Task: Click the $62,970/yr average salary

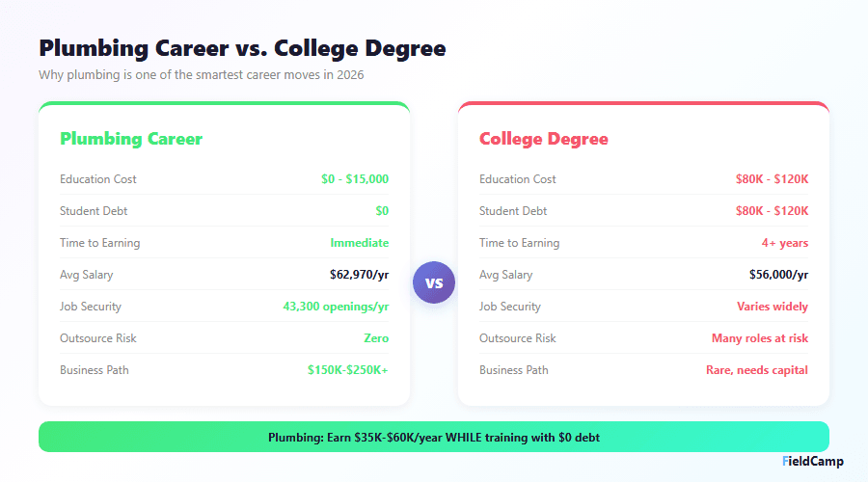Action: click(x=360, y=275)
